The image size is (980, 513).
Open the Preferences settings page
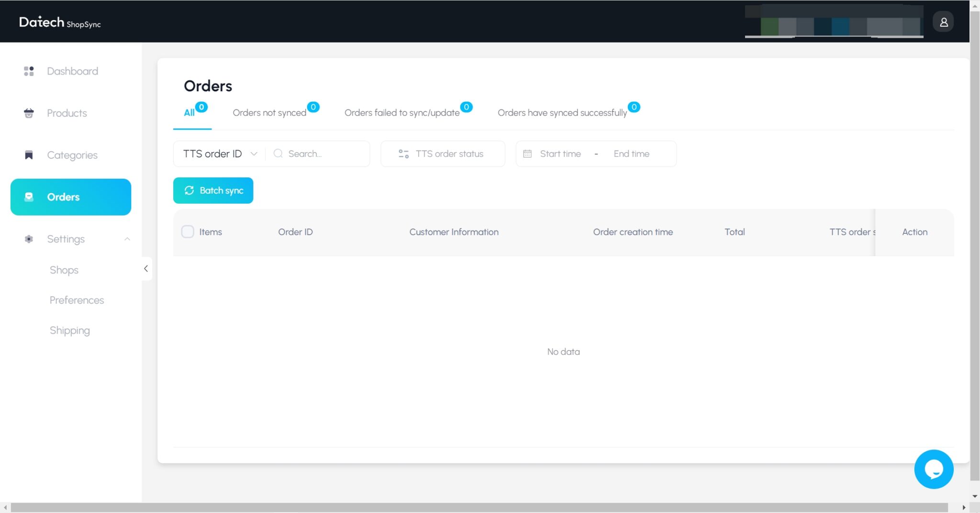point(77,300)
